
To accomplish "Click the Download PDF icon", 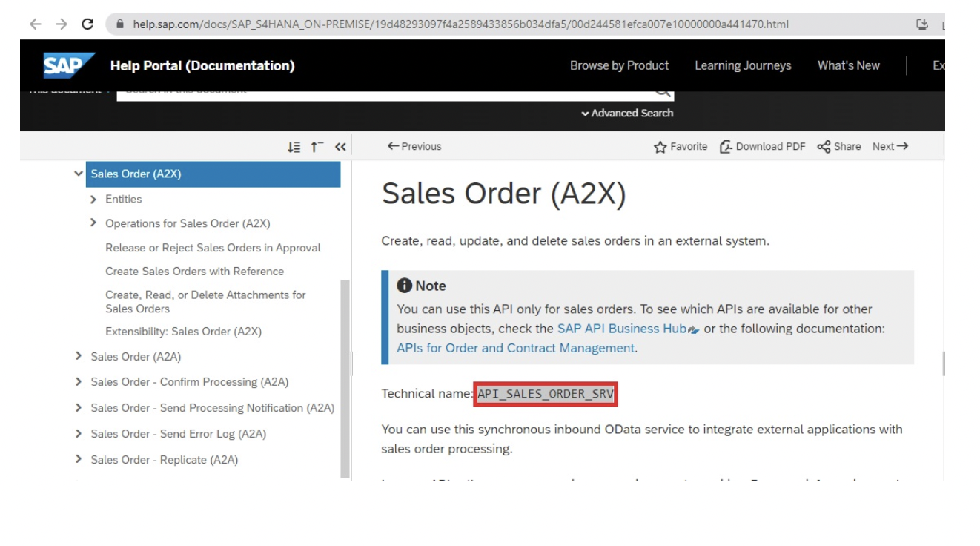I will click(x=726, y=147).
